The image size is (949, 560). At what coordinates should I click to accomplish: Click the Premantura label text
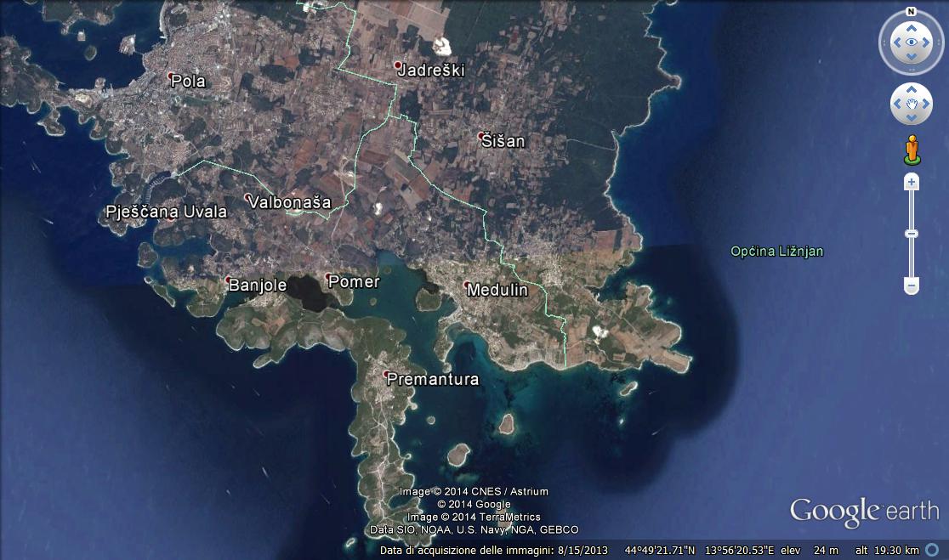click(433, 379)
